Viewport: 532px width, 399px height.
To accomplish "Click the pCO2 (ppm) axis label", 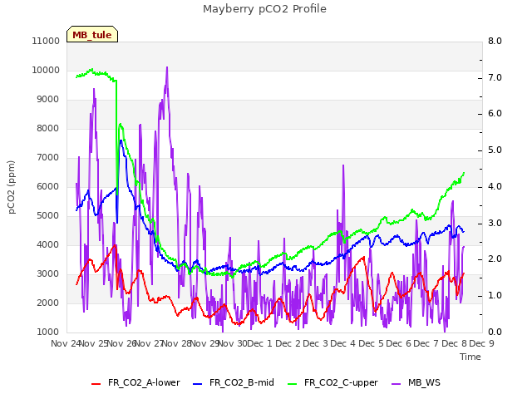I will [x=11, y=187].
